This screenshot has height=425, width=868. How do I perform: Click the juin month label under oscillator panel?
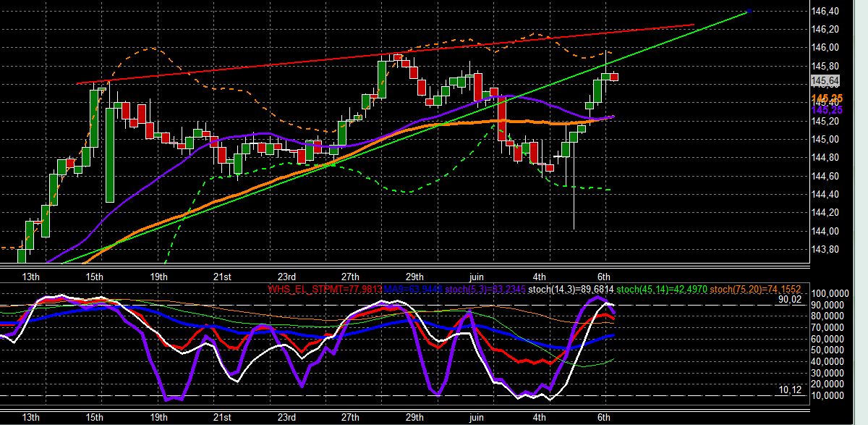[477, 418]
